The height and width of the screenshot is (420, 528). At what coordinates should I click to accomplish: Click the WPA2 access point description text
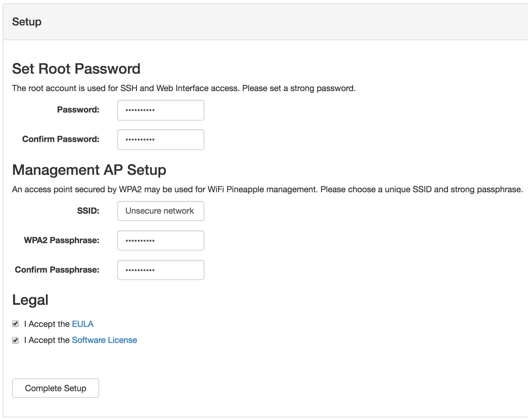pos(267,189)
